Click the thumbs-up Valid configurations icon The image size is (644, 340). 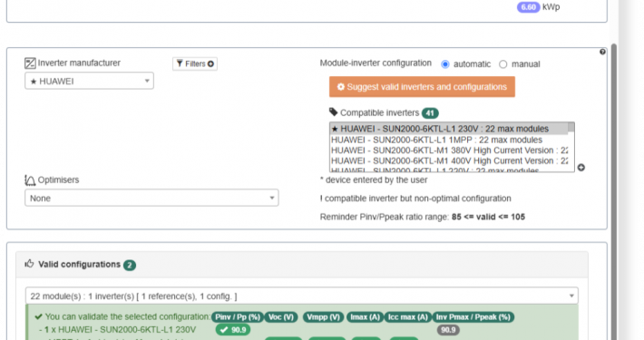coord(29,264)
